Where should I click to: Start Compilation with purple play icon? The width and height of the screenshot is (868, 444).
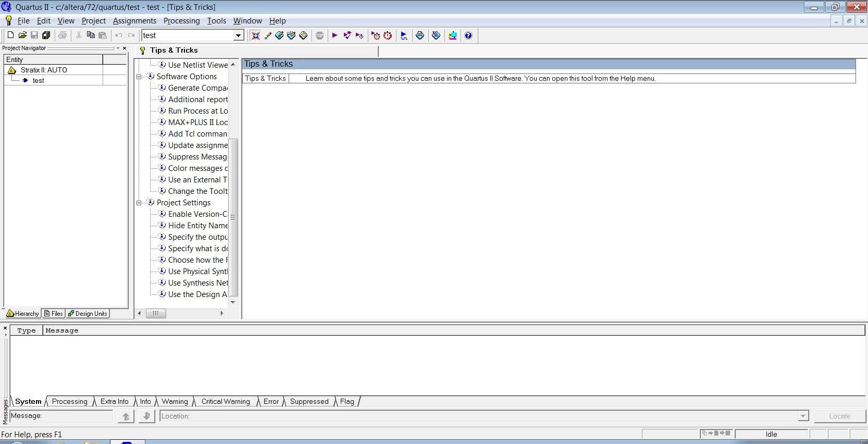tap(334, 35)
